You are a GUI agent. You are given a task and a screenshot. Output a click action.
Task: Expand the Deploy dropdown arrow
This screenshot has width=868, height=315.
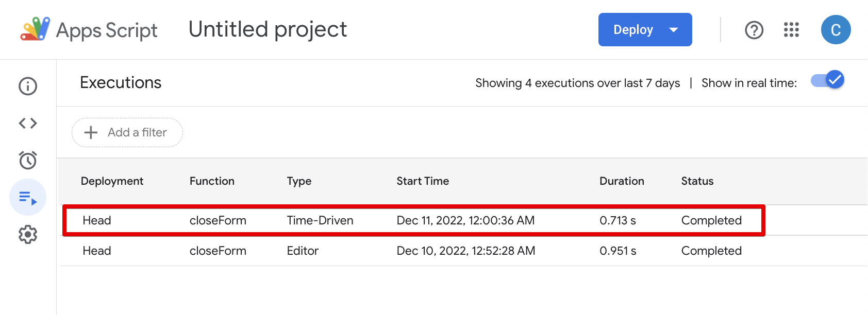[674, 30]
